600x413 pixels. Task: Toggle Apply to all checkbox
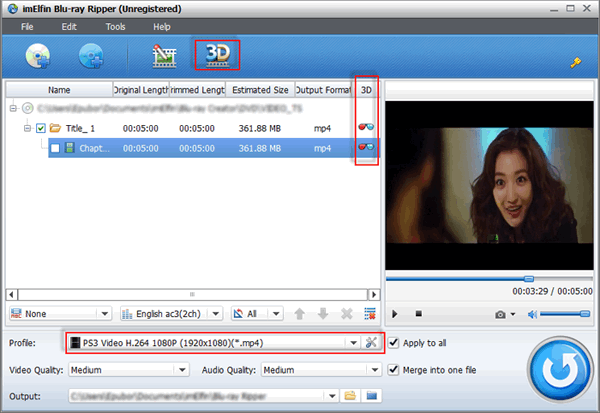pos(393,343)
